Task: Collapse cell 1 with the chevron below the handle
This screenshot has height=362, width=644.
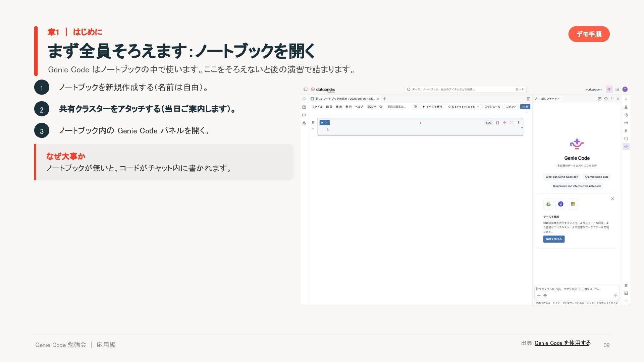Action: [x=313, y=129]
